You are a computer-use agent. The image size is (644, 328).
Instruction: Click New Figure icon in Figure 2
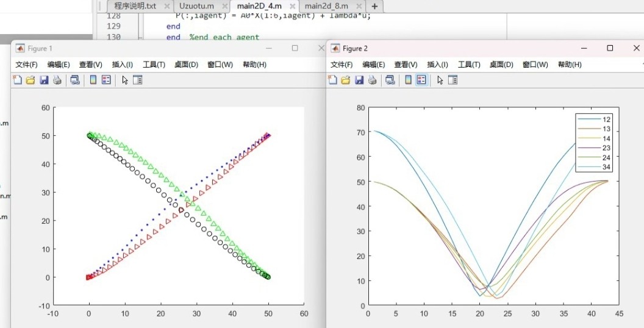tap(333, 80)
